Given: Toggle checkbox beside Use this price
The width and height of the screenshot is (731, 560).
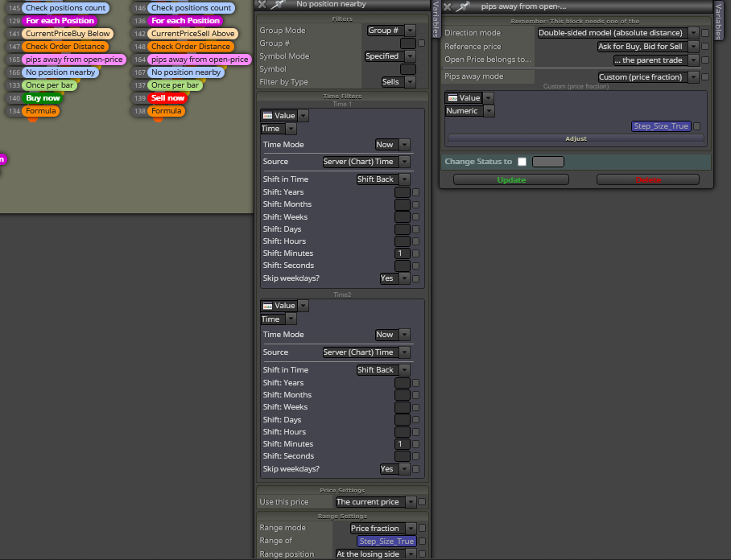Looking at the screenshot, I should pyautogui.click(x=422, y=502).
